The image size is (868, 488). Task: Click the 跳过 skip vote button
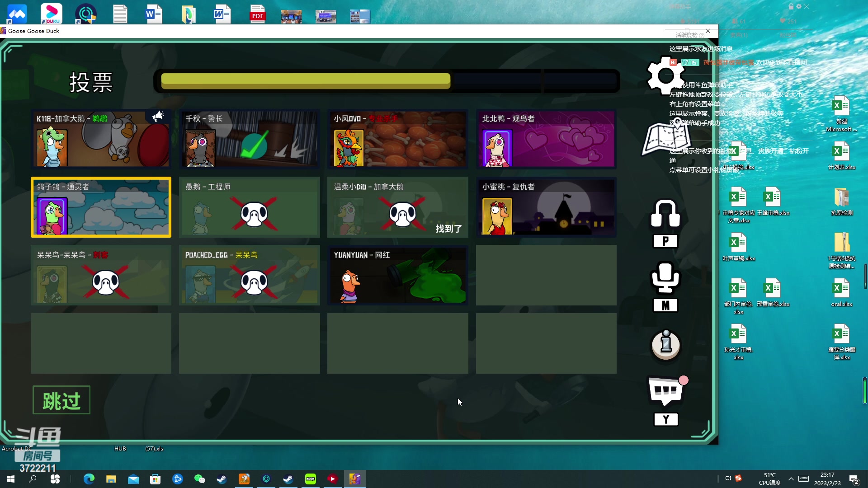(61, 400)
